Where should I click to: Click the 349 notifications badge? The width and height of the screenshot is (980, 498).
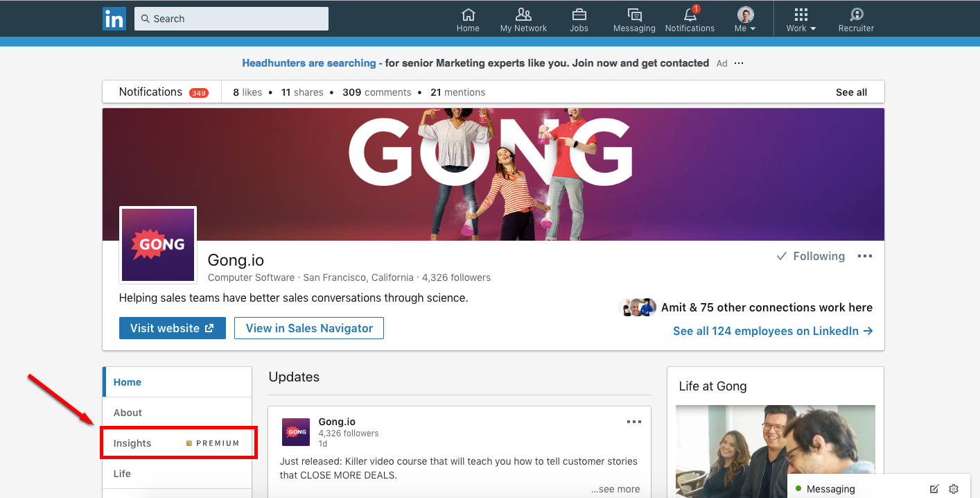tap(199, 93)
